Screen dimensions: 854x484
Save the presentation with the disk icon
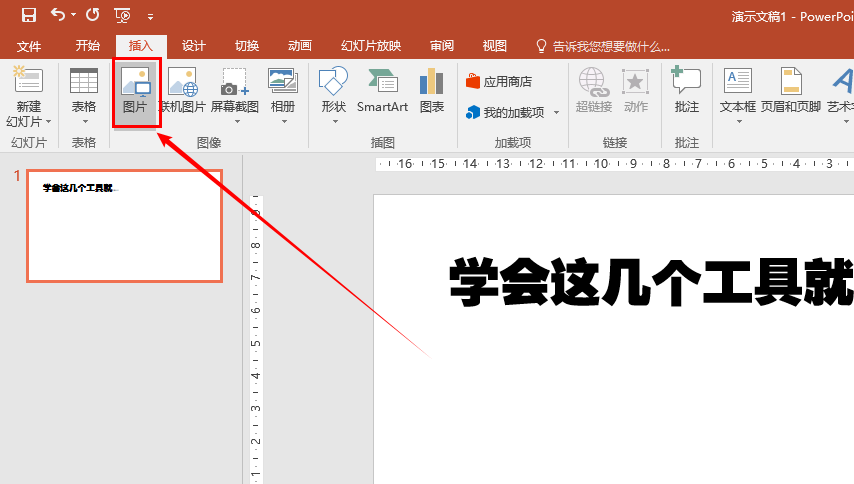[28, 15]
